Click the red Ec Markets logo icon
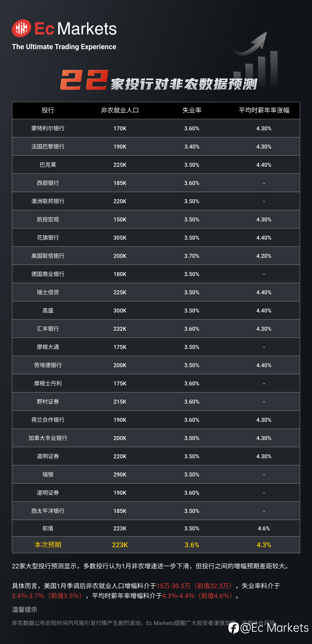The height and width of the screenshot is (644, 312). pyautogui.click(x=22, y=28)
